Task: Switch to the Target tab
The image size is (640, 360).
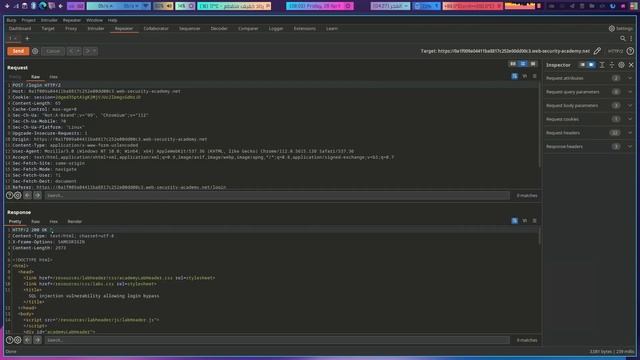Action: point(48,29)
